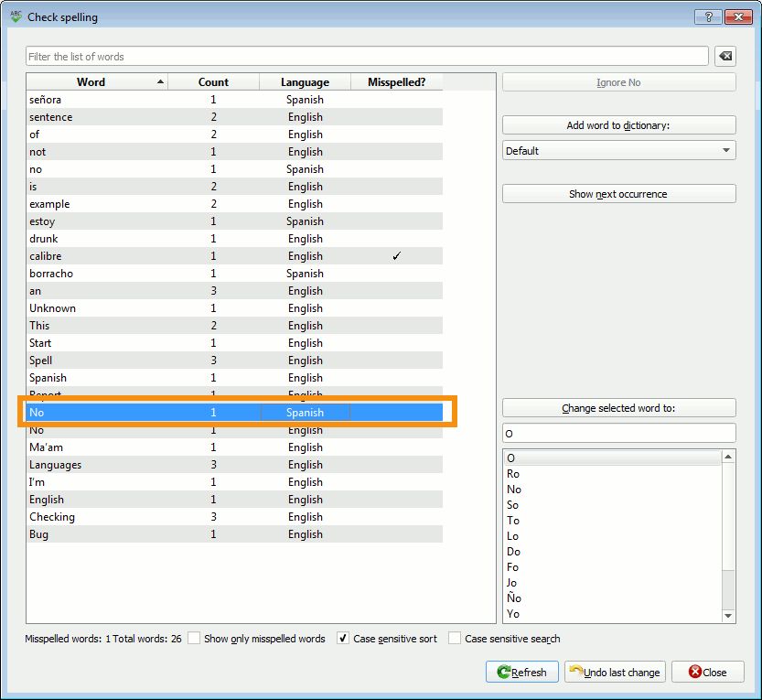Select the word row 'señora'
This screenshot has width=762, height=700.
coord(235,100)
